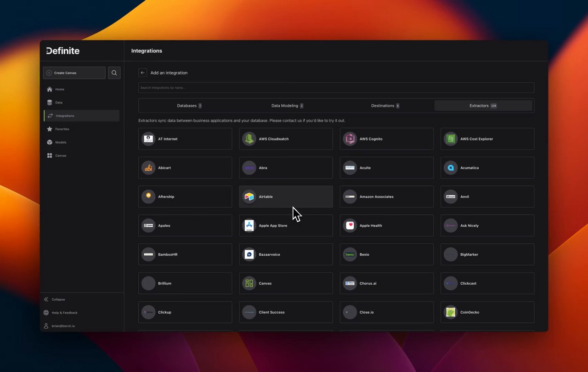588x372 pixels.
Task: Focus the search integrations by name field
Action: pos(336,87)
